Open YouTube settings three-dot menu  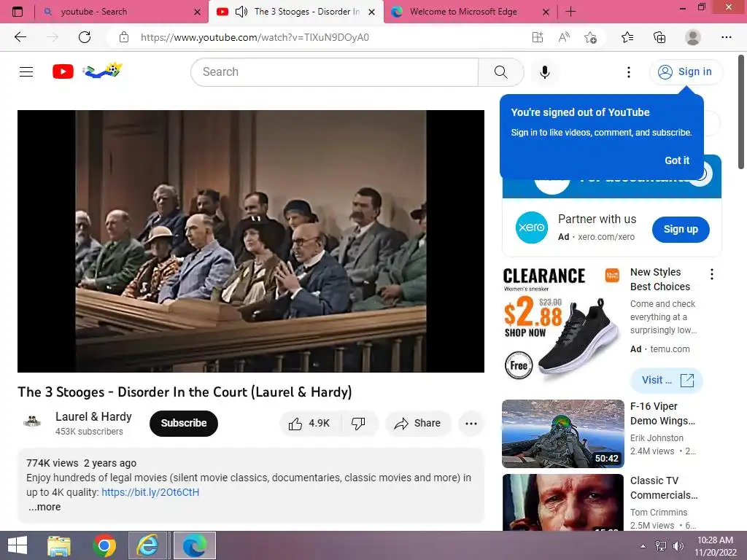pos(629,72)
